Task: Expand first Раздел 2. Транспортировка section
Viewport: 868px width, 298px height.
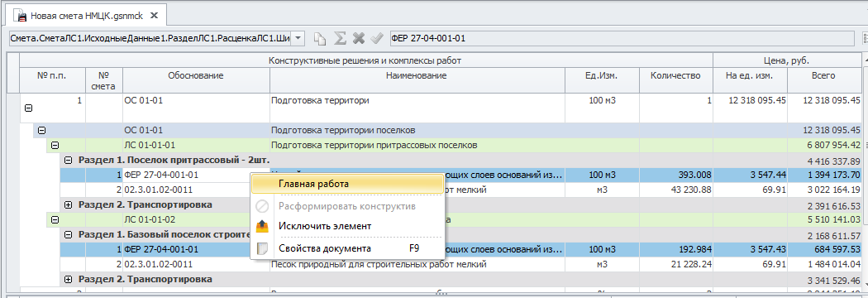Action: click(x=69, y=204)
